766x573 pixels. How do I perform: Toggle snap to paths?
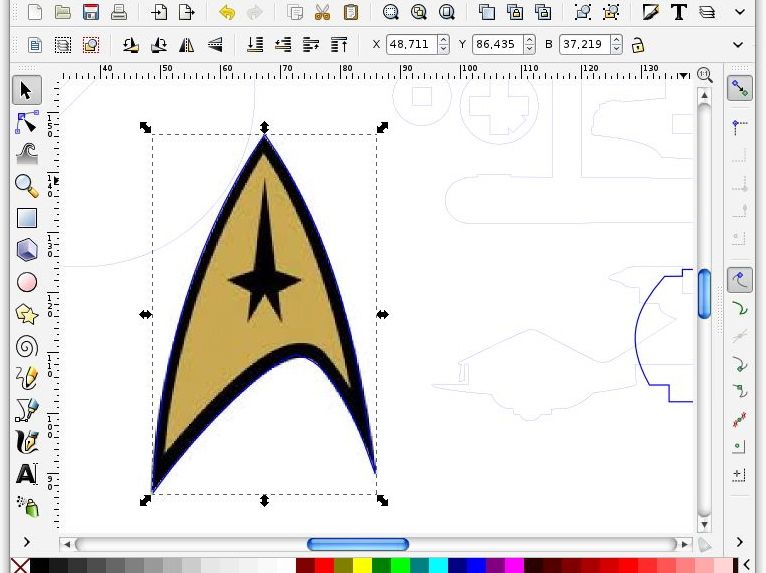click(x=740, y=308)
